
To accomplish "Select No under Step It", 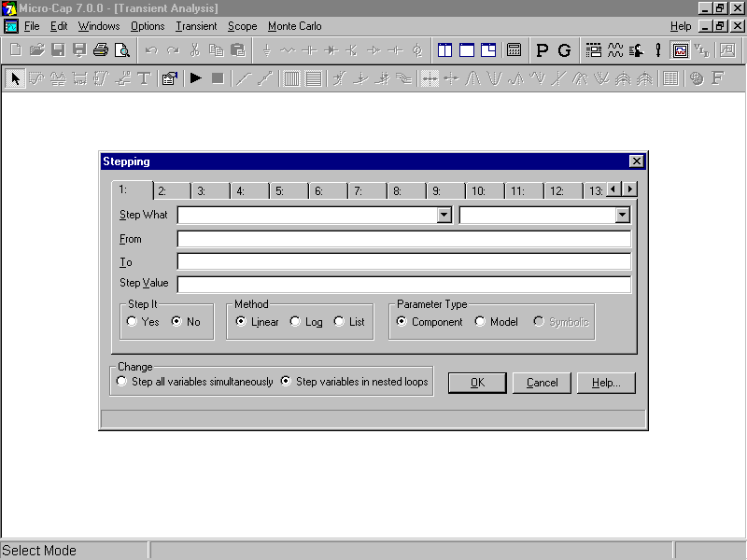I will (186, 322).
